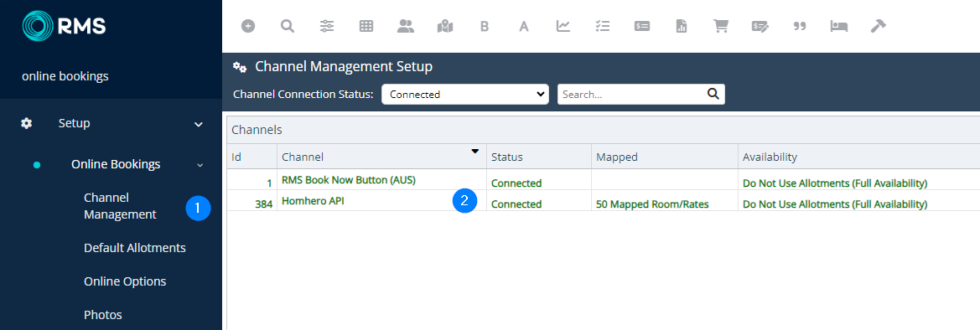Image resolution: width=980 pixels, height=330 pixels.
Task: Click Homhero API availability allotments text
Action: (835, 204)
